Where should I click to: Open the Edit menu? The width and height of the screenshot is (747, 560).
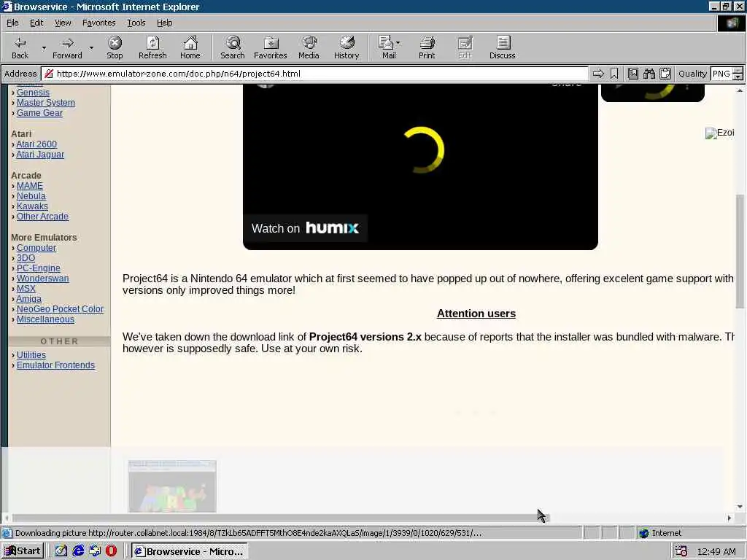(36, 23)
